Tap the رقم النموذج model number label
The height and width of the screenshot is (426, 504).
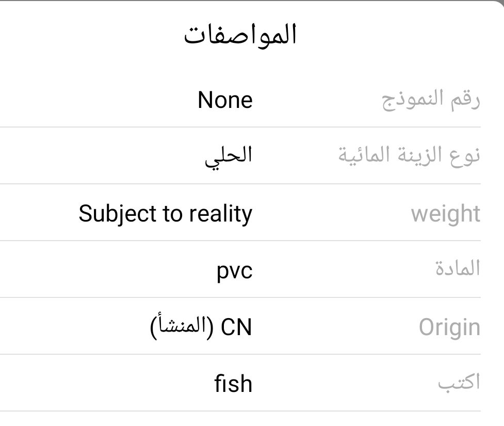430,100
